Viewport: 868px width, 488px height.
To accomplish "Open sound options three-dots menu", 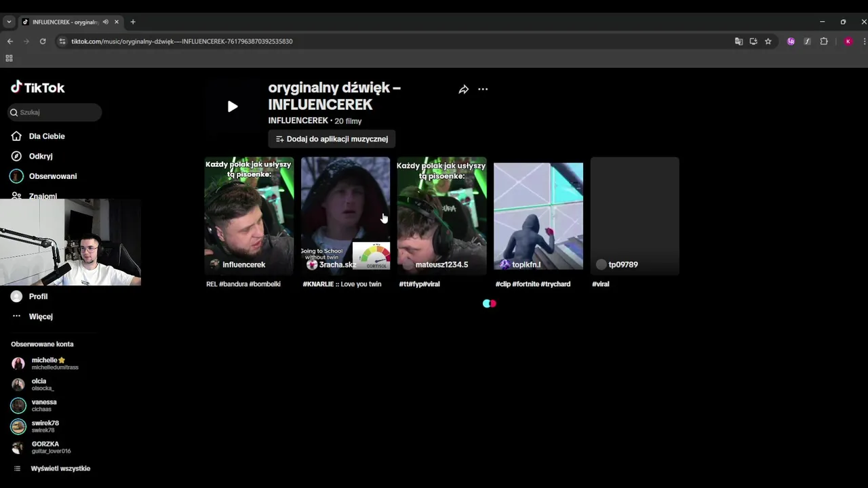I will pyautogui.click(x=483, y=89).
